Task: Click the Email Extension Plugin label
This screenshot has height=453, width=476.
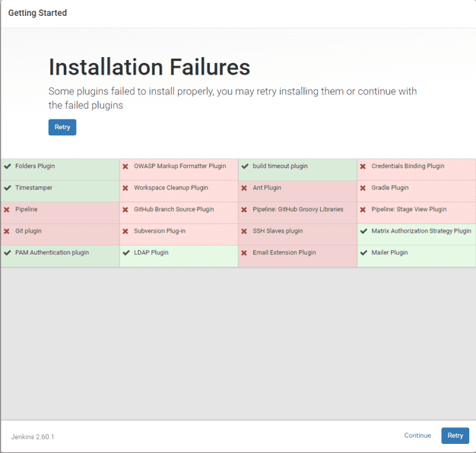Action: point(284,252)
